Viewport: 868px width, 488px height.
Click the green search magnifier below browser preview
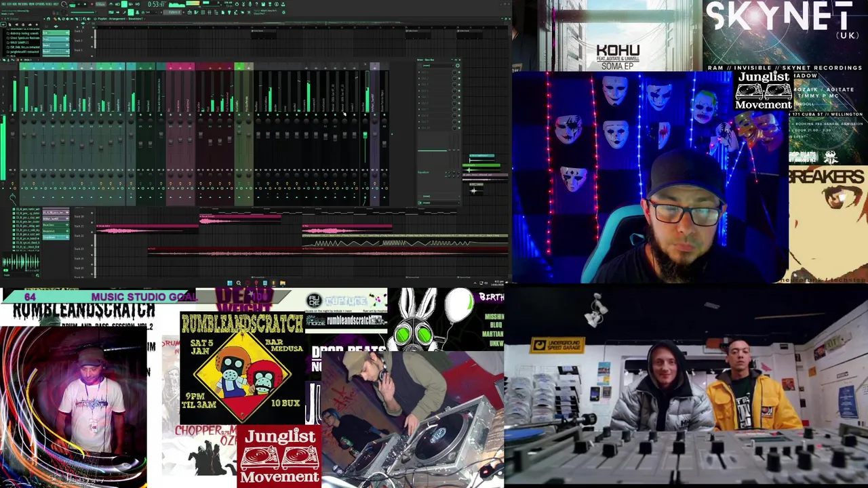pyautogui.click(x=37, y=275)
